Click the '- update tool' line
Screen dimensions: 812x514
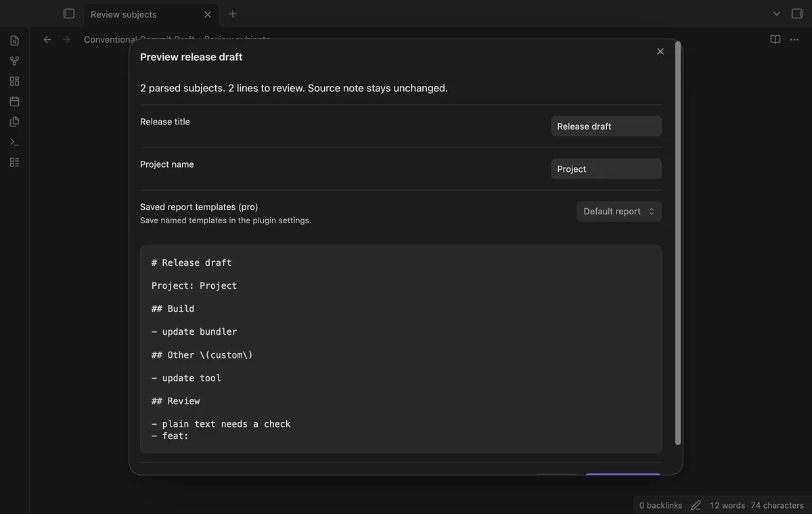pos(186,377)
